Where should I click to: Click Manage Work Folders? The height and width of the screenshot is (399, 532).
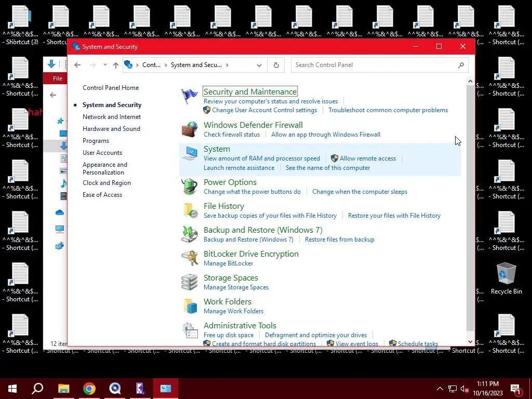pos(233,311)
